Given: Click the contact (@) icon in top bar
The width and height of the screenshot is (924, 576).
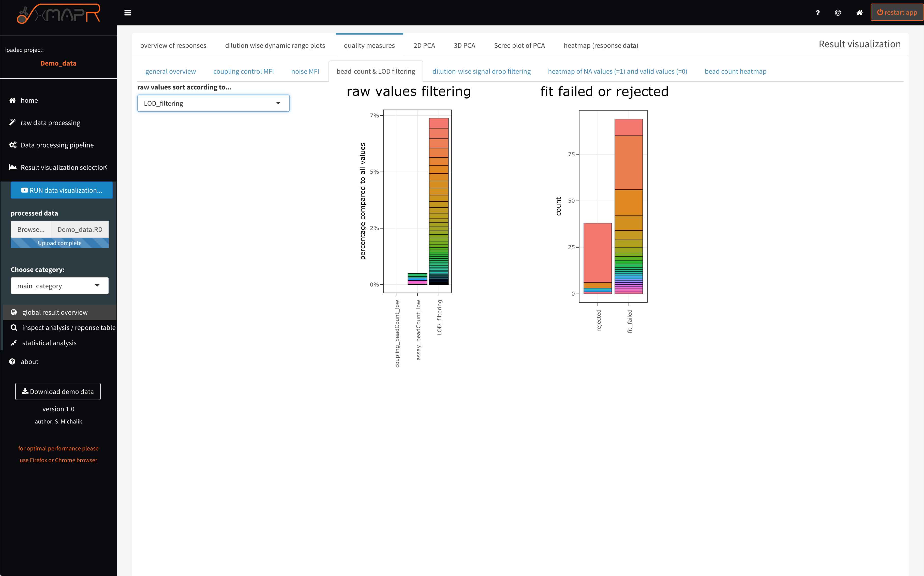Looking at the screenshot, I should [x=838, y=12].
